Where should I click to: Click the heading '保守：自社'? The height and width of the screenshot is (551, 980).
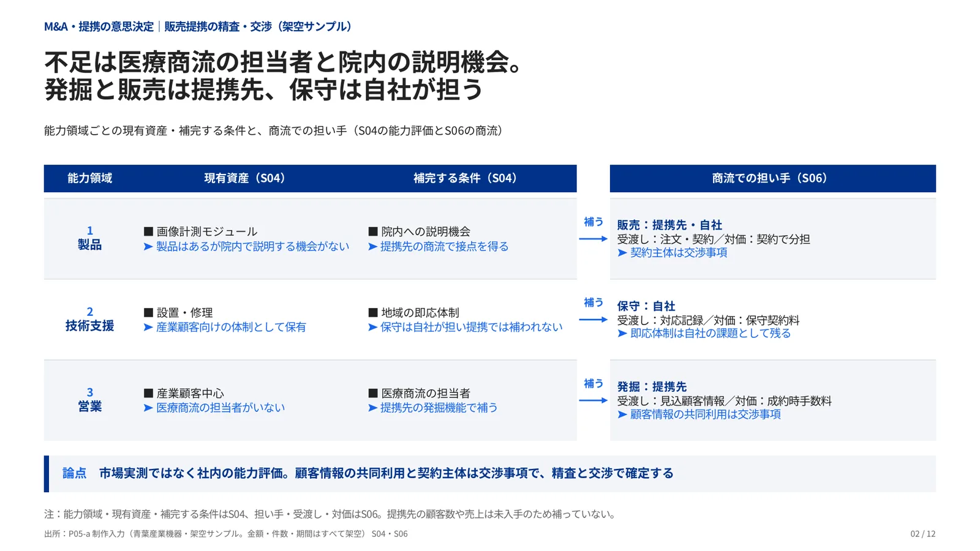[x=646, y=305]
